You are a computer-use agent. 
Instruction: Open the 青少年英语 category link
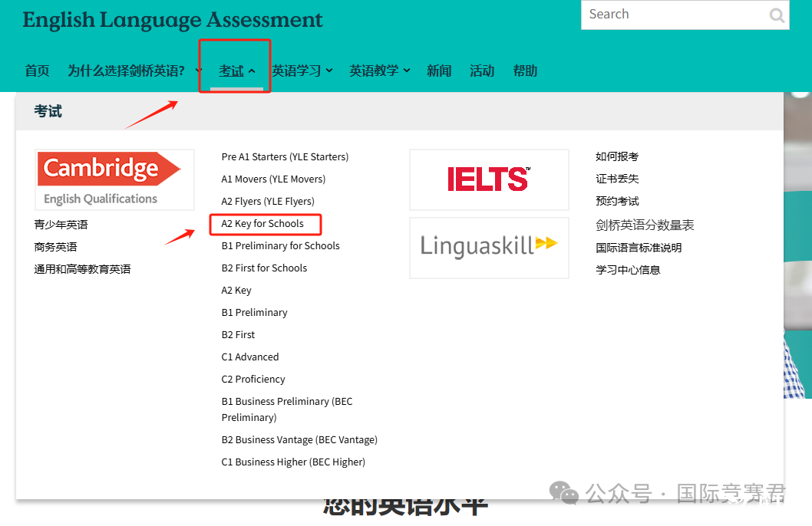(x=61, y=225)
